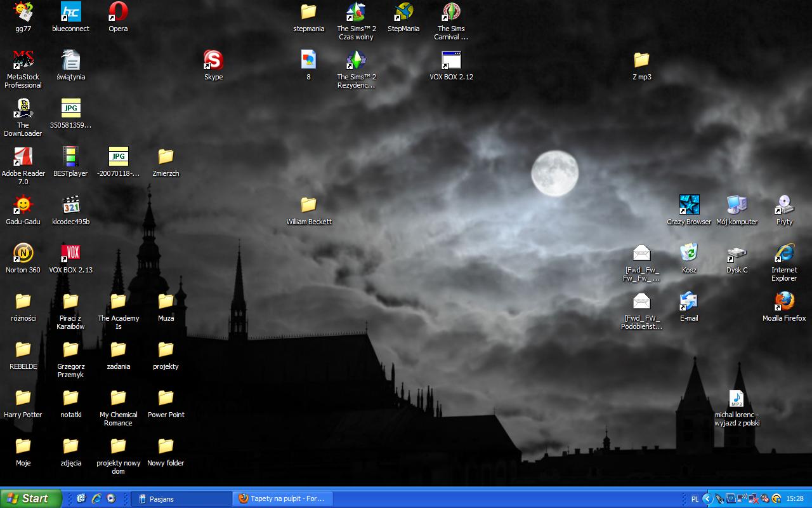Open the Start menu
Image resolution: width=812 pixels, height=508 pixels.
[30, 498]
